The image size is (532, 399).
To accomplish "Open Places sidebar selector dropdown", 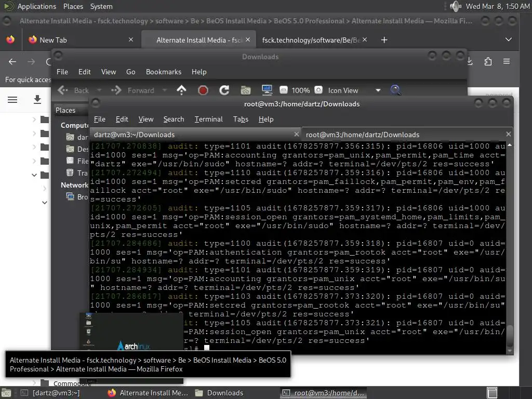I will tap(71, 110).
